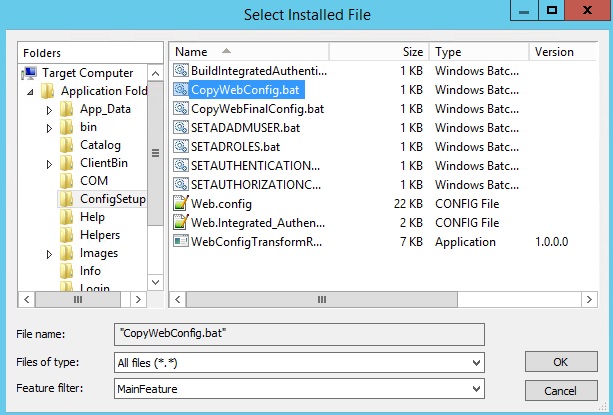Select the Web.config file icon
The height and width of the screenshot is (415, 613).
coord(181,203)
